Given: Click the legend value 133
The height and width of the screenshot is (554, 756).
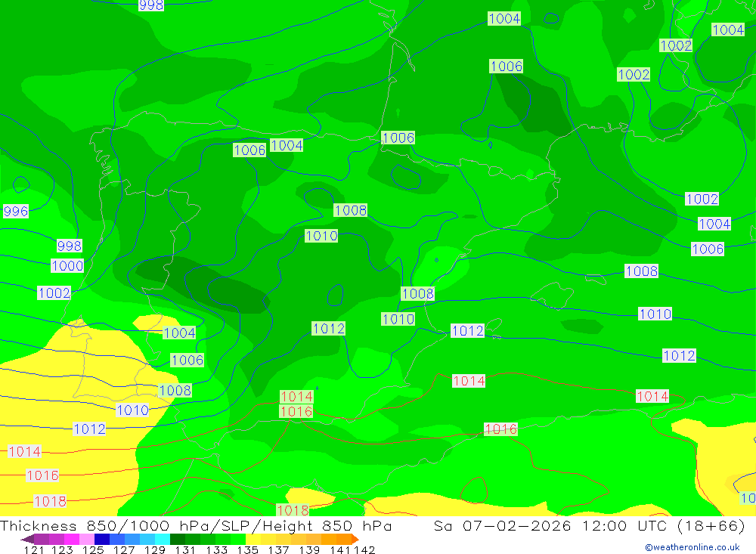Looking at the screenshot, I should pyautogui.click(x=216, y=549).
